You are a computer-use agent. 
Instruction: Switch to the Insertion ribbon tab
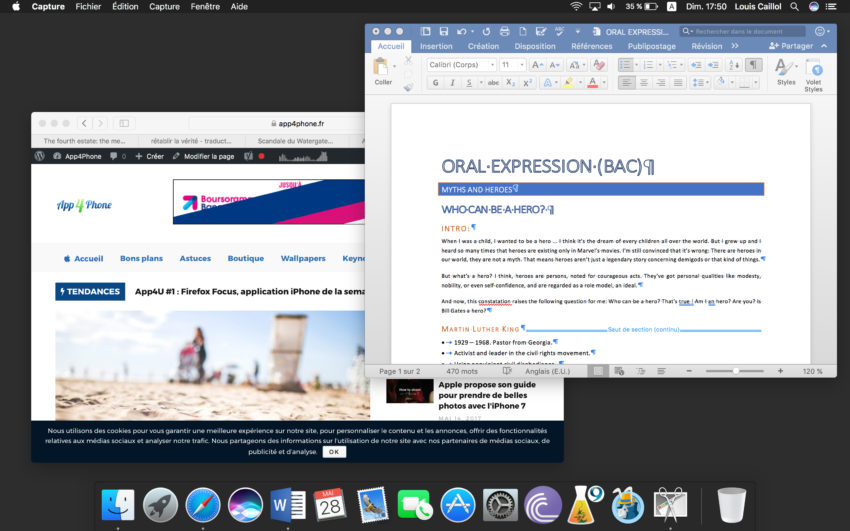click(x=436, y=47)
